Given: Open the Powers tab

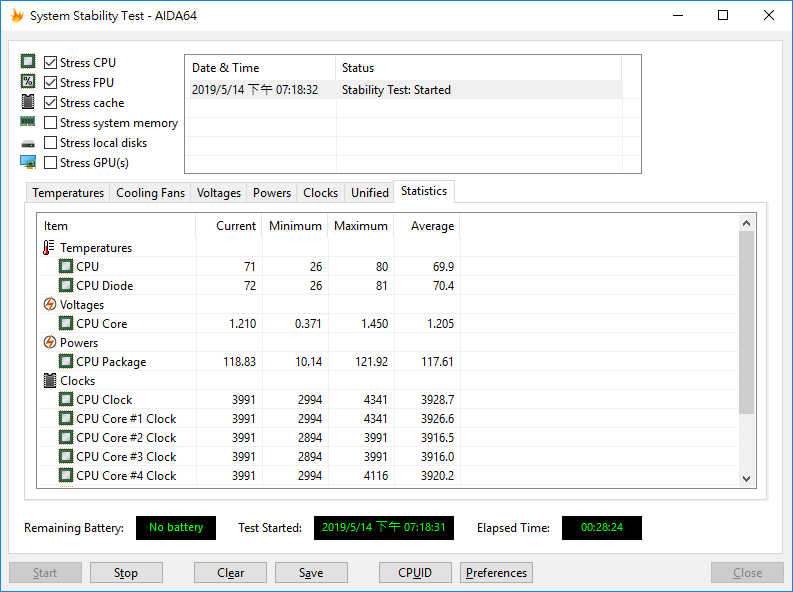Looking at the screenshot, I should point(272,193).
